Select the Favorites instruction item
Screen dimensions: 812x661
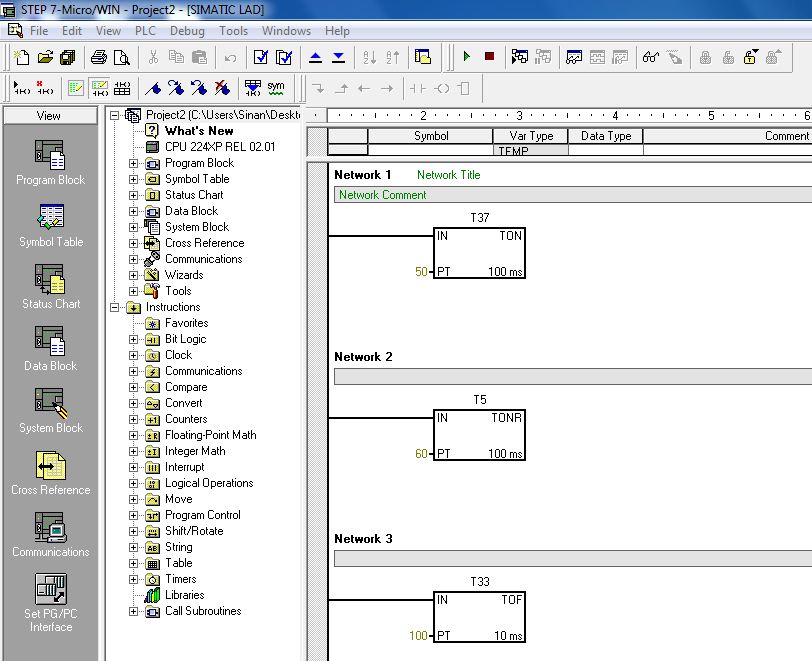[186, 323]
